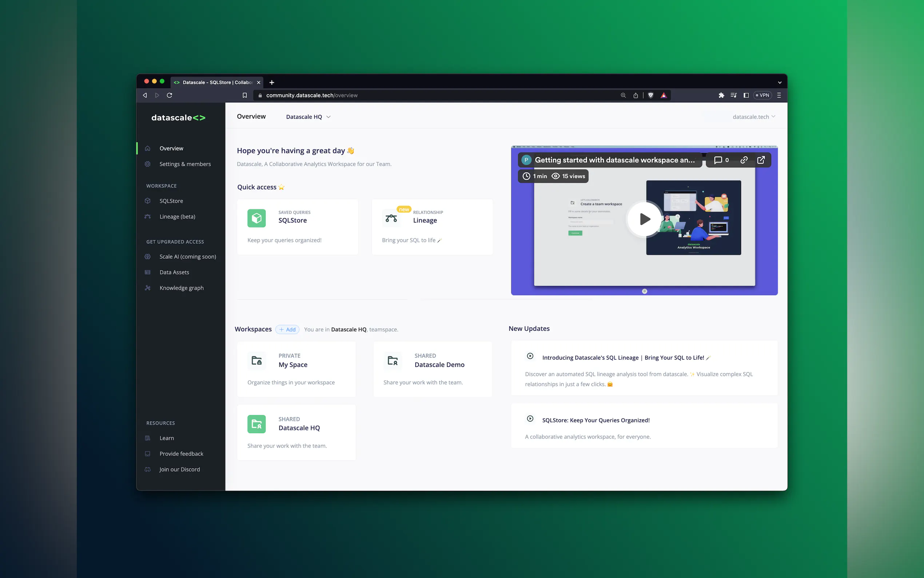Copy the video link with chain icon
924x578 pixels.
[x=744, y=160]
